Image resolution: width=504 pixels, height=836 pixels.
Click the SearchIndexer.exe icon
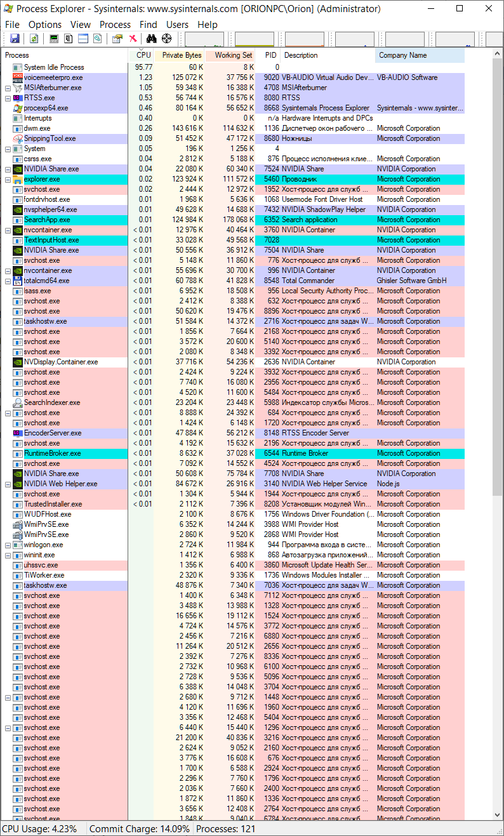point(18,402)
